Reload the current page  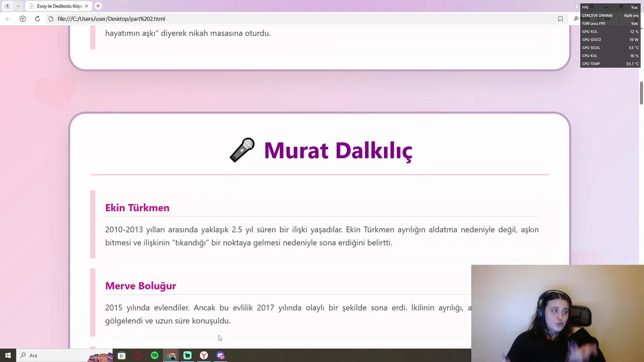pos(37,19)
